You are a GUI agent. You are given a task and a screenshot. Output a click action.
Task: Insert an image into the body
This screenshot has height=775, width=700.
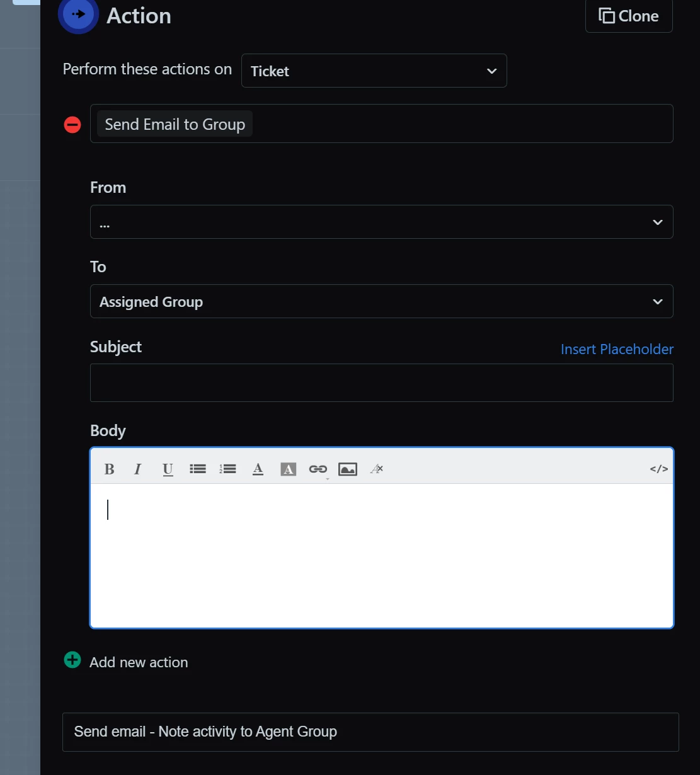click(x=348, y=469)
